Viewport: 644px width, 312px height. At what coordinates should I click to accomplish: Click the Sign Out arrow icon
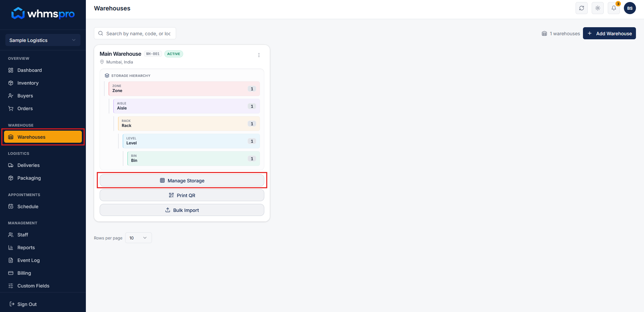tap(12, 304)
